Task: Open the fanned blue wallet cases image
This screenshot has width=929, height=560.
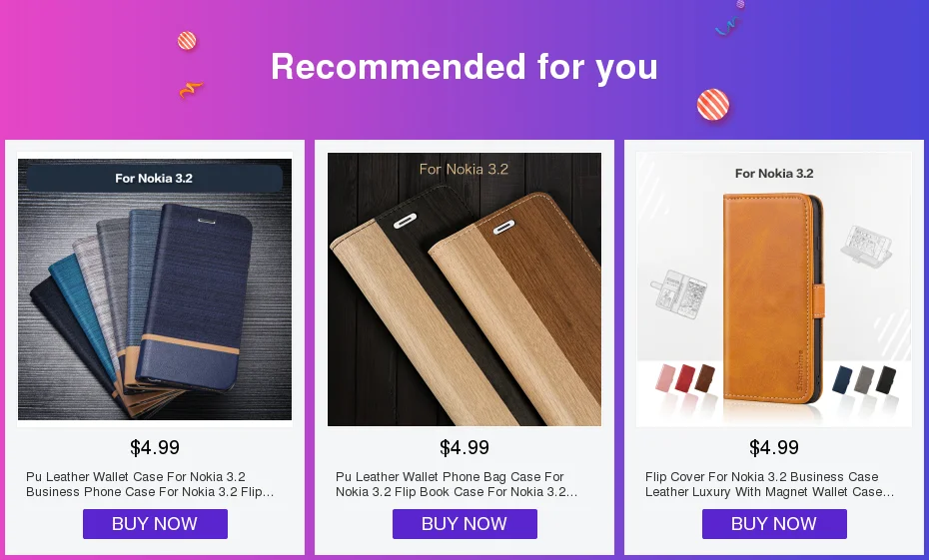Action: 155,289
